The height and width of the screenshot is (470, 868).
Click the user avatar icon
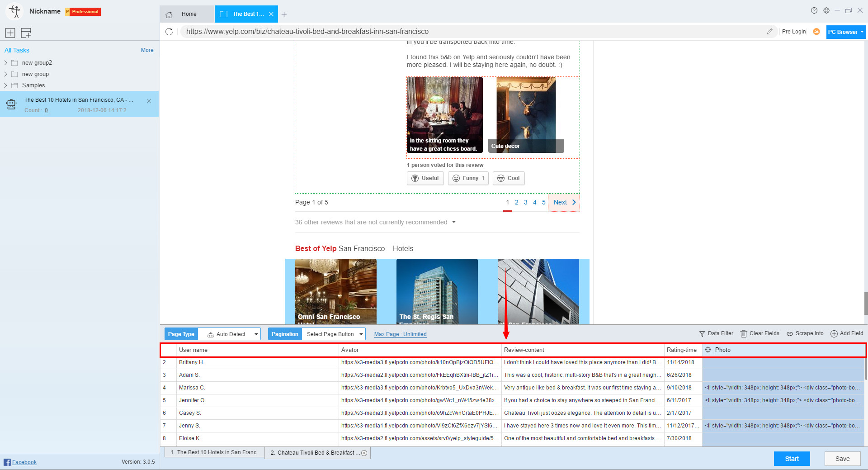tap(15, 11)
